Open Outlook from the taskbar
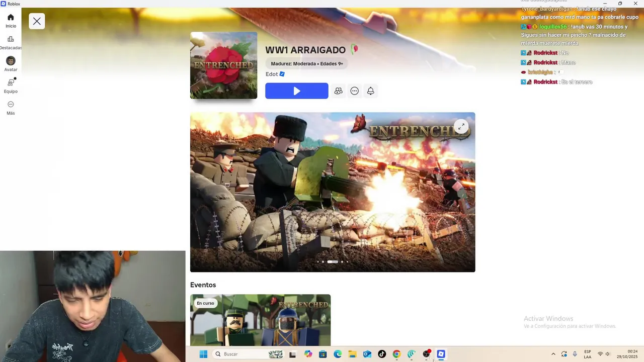This screenshot has width=644, height=362. [x=367, y=354]
